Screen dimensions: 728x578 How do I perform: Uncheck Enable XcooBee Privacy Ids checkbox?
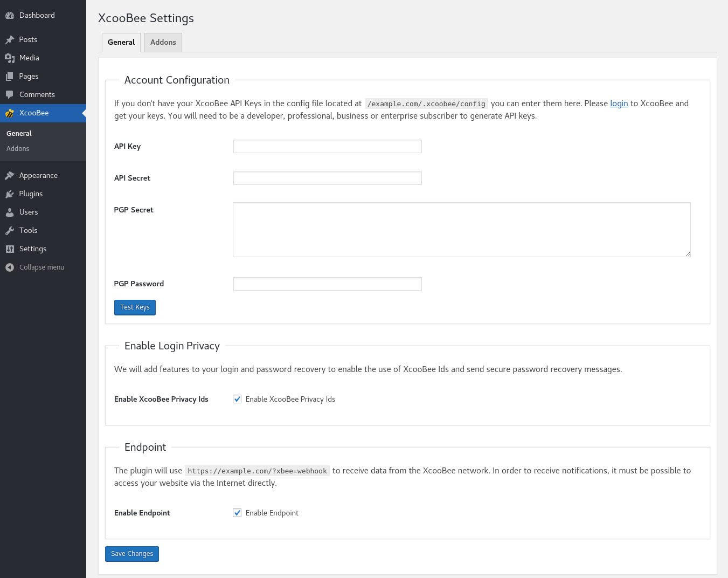(x=237, y=399)
